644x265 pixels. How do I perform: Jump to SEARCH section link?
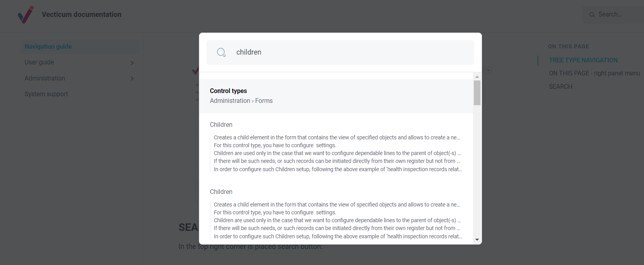point(561,87)
